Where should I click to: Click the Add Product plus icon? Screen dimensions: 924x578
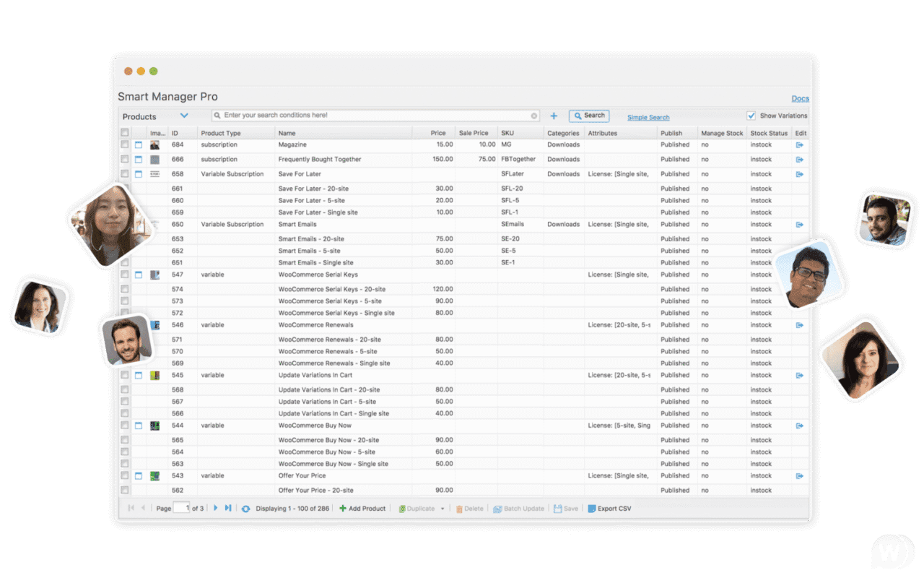pyautogui.click(x=343, y=508)
